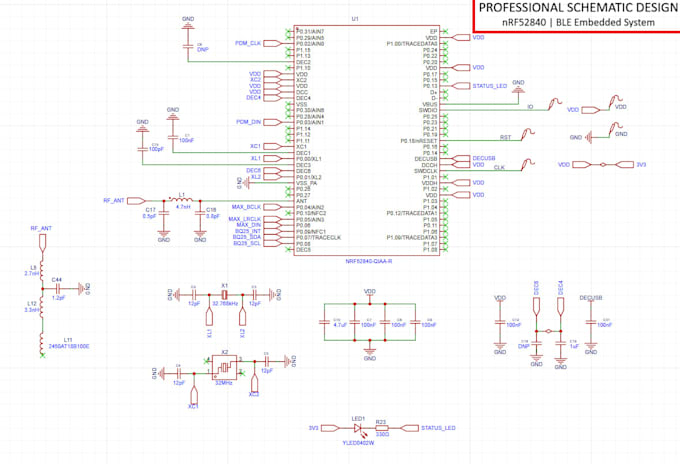This screenshot has height=464, width=680.
Task: Click the 'P0.31/AIN7' pin label
Action: pyautogui.click(x=310, y=32)
